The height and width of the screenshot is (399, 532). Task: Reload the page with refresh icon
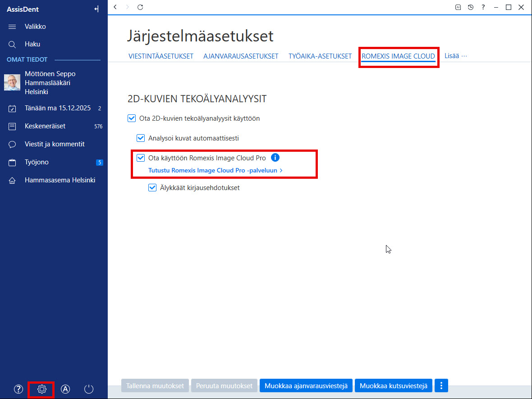pyautogui.click(x=140, y=7)
